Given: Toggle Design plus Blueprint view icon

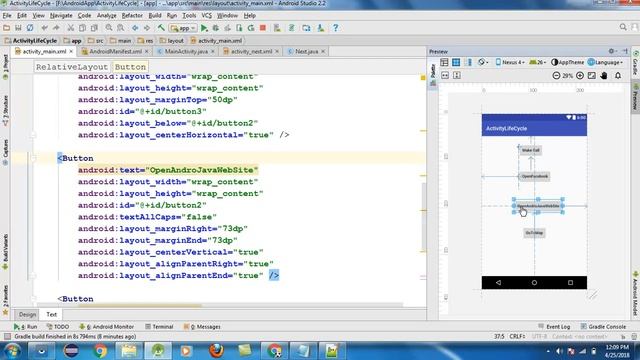Looking at the screenshot, I should tap(468, 62).
